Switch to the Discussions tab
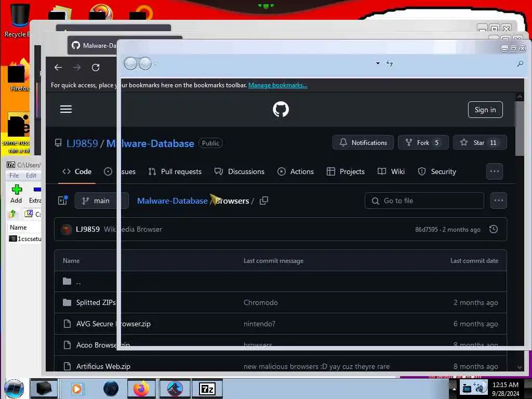 [x=240, y=171]
